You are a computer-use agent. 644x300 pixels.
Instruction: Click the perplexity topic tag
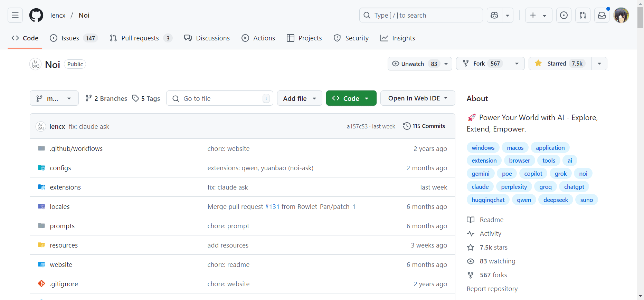514,186
